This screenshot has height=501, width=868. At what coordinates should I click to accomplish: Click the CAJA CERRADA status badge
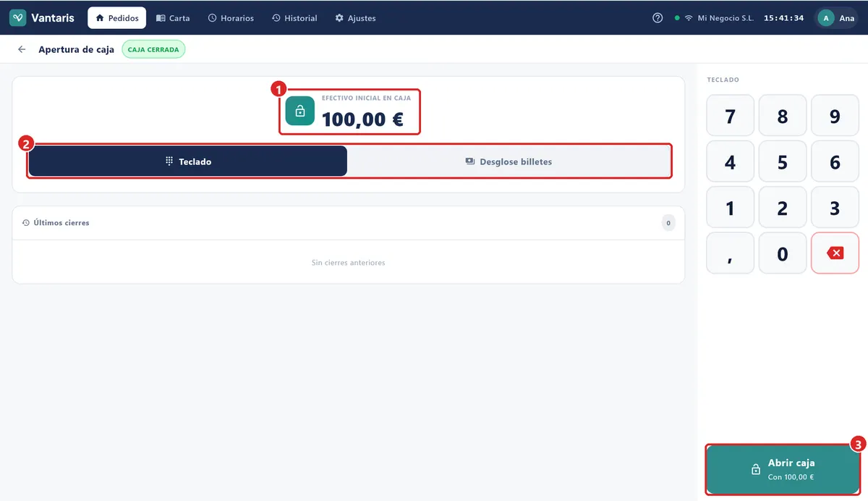(x=153, y=49)
